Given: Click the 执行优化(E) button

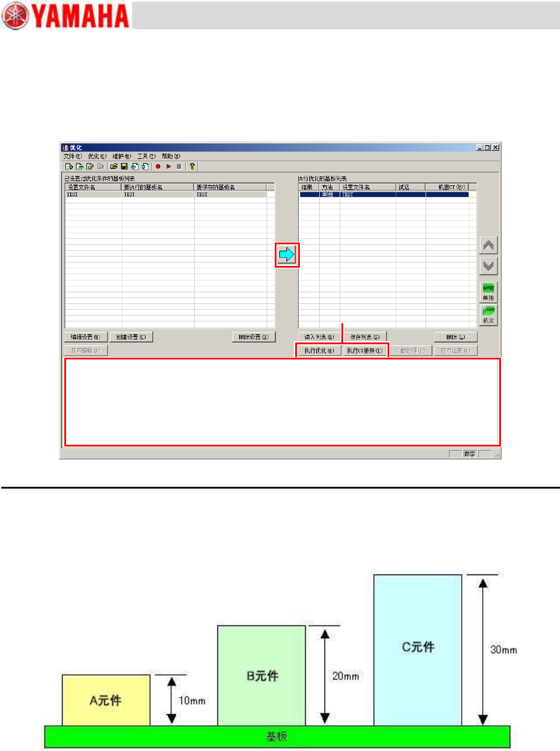Looking at the screenshot, I should [319, 351].
